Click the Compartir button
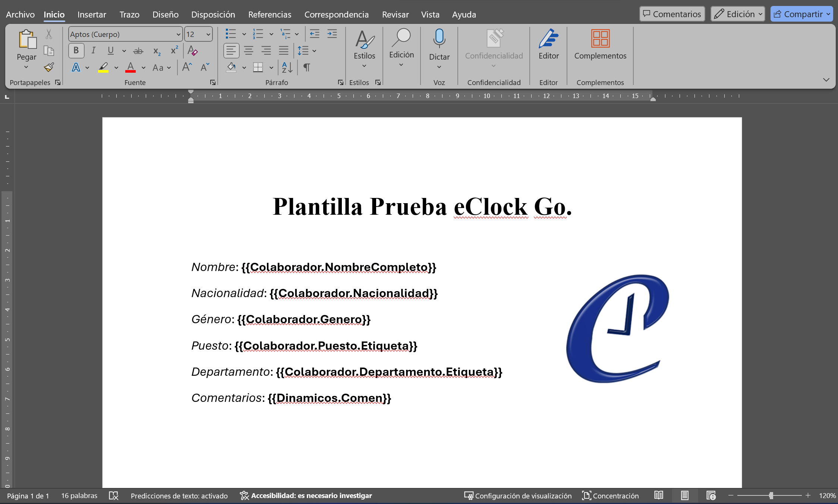Image resolution: width=838 pixels, height=504 pixels. point(802,14)
